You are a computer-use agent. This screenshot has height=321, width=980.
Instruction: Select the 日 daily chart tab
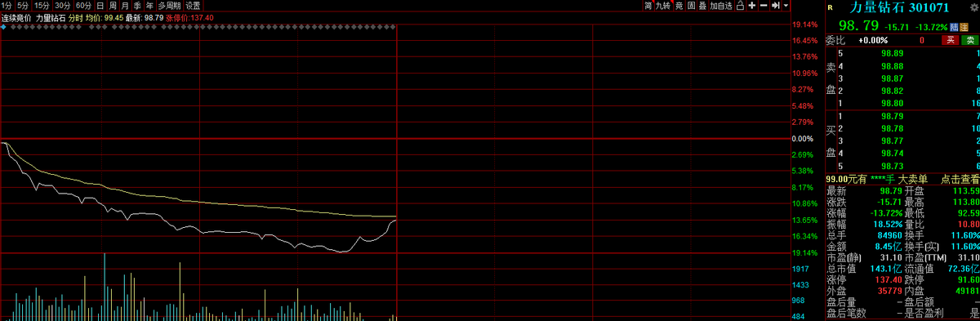click(x=100, y=5)
